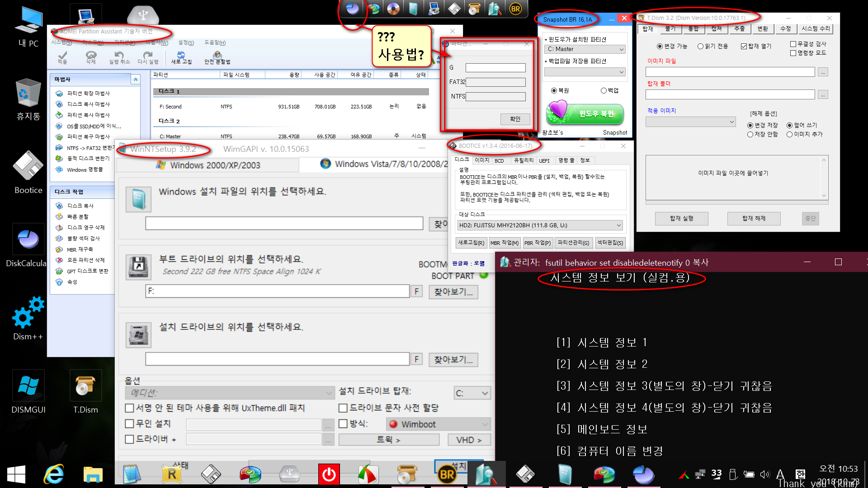Screen dimensions: 868x488
Task: Open the DISMGUI desktop shortcut
Action: coord(28,392)
